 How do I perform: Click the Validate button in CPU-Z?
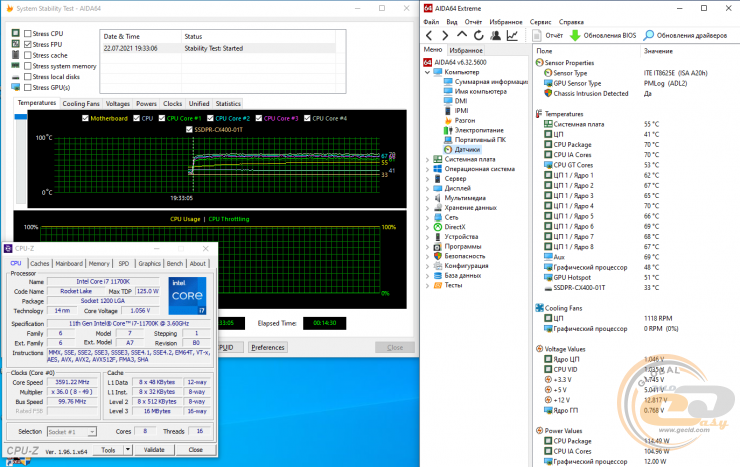[154, 450]
